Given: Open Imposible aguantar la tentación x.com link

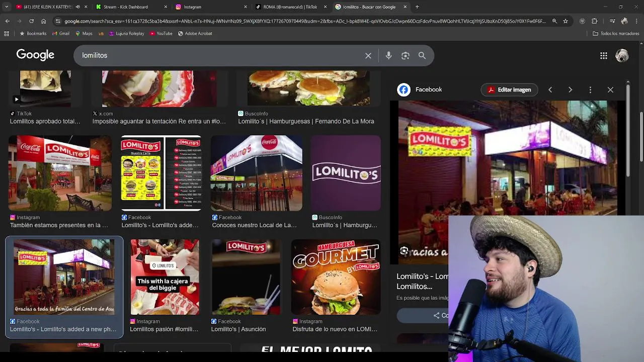Looking at the screenshot, I should [159, 121].
